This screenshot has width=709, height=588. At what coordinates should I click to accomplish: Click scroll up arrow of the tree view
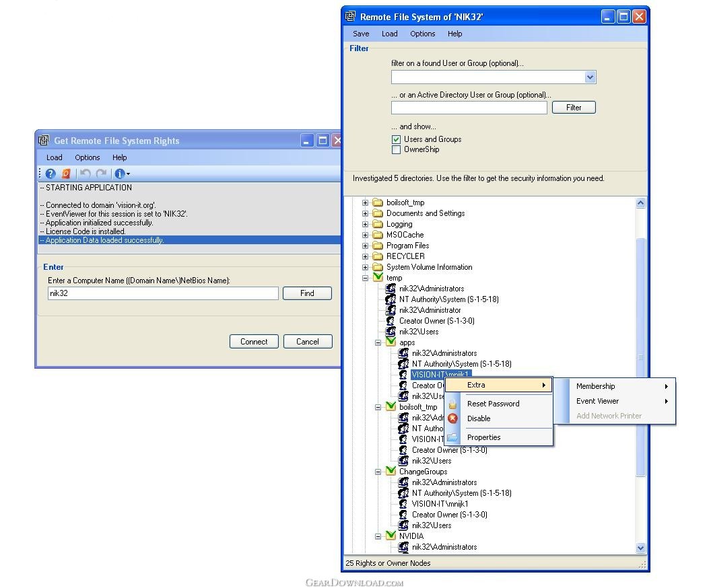tap(640, 203)
